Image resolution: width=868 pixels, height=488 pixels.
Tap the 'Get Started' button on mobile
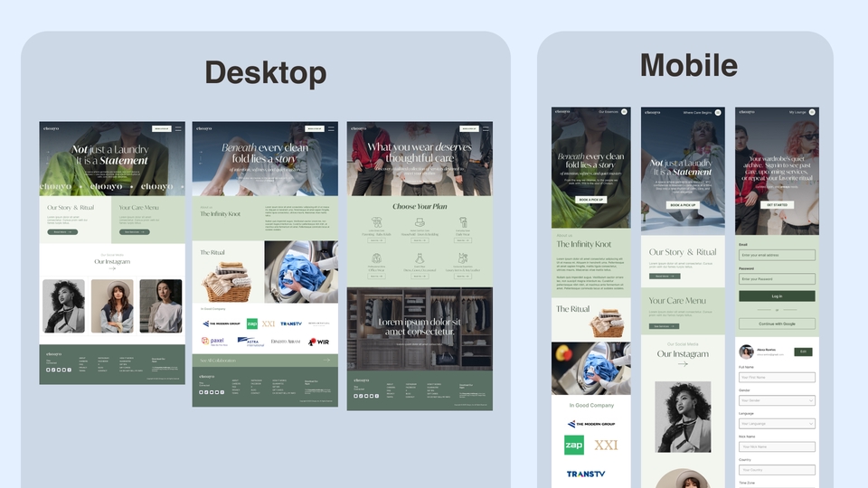point(777,205)
